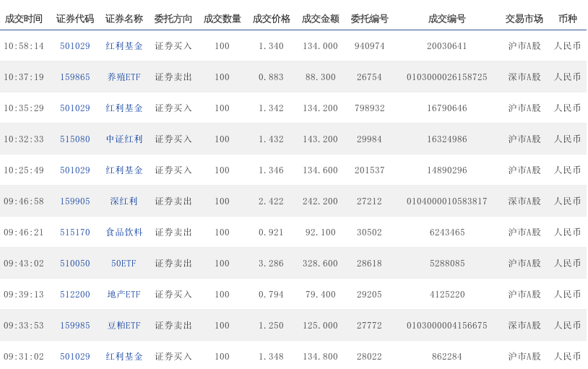Screen dimensions: 588x369
Task: Select 沪市A股 in the 50ETF row
Action: click(524, 264)
